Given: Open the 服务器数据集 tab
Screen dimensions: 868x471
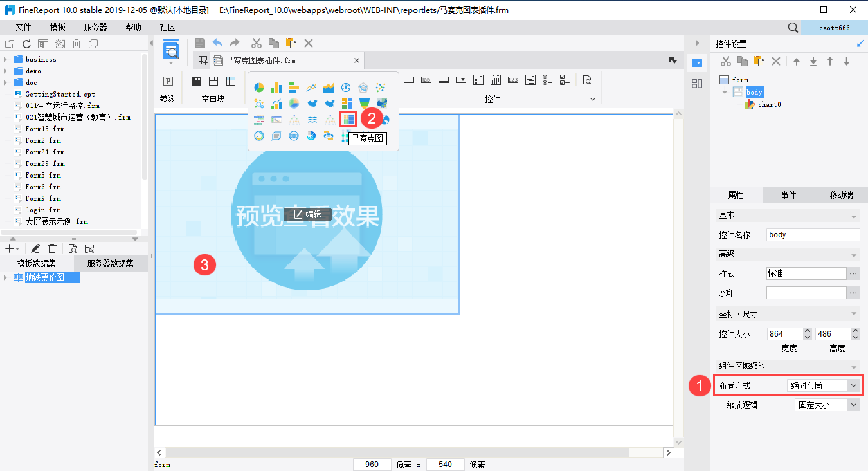Looking at the screenshot, I should coord(111,263).
